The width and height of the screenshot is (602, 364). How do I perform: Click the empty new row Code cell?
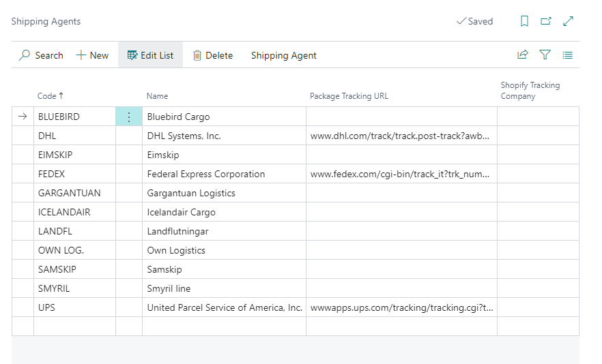pos(74,327)
